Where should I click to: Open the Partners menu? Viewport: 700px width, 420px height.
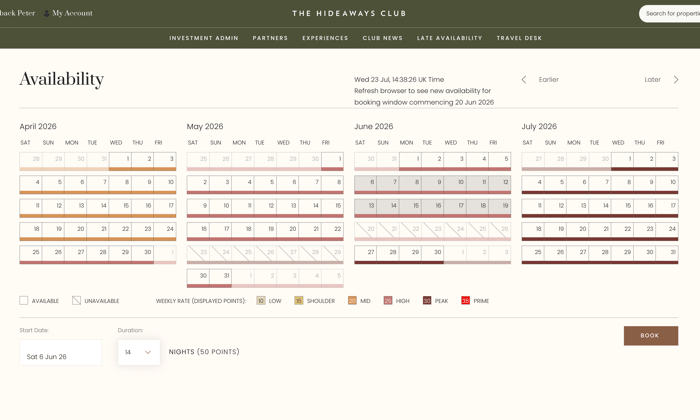point(270,38)
